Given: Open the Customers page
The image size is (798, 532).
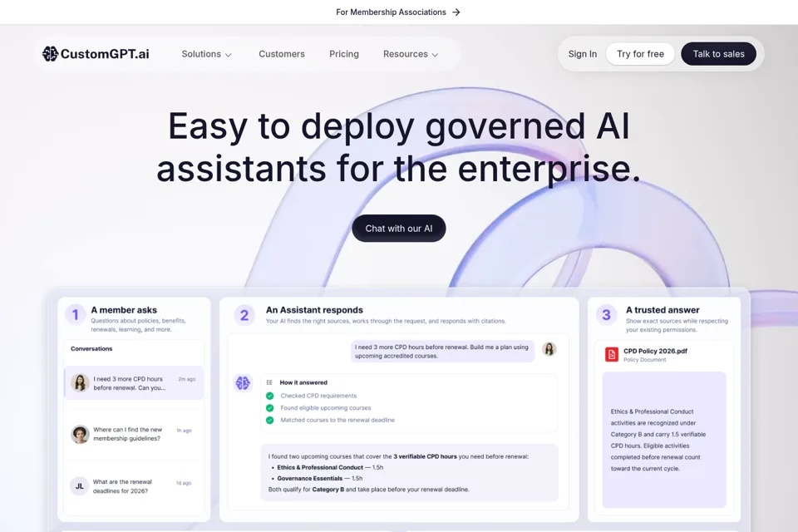Looking at the screenshot, I should click(x=282, y=54).
